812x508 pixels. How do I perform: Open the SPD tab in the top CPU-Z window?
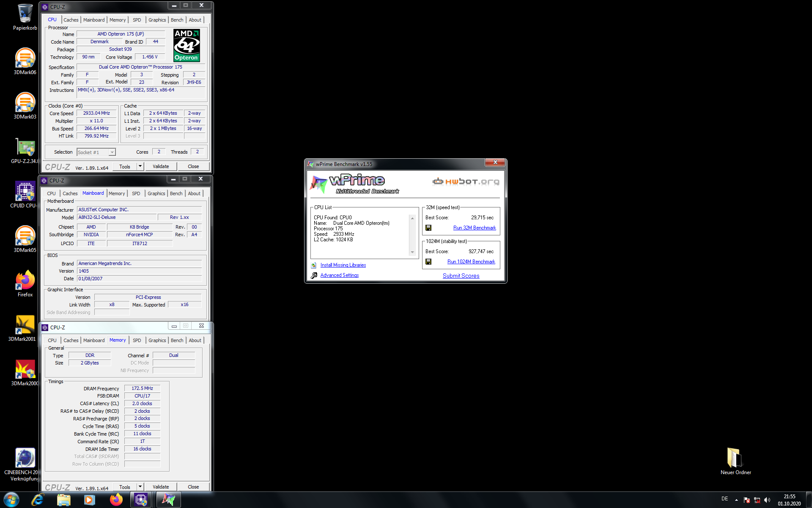point(137,20)
